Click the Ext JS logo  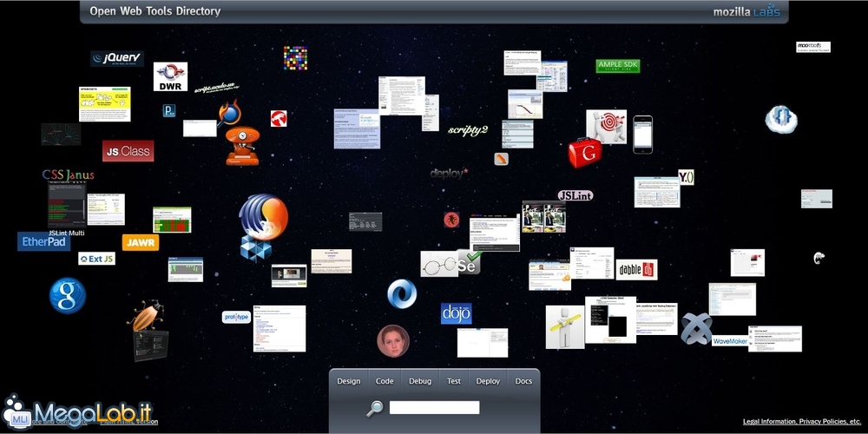click(x=97, y=259)
